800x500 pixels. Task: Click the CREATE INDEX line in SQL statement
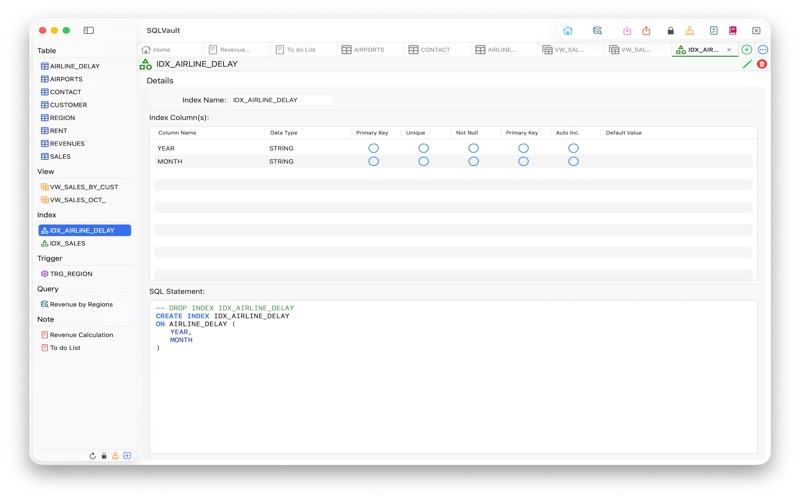[x=222, y=316]
